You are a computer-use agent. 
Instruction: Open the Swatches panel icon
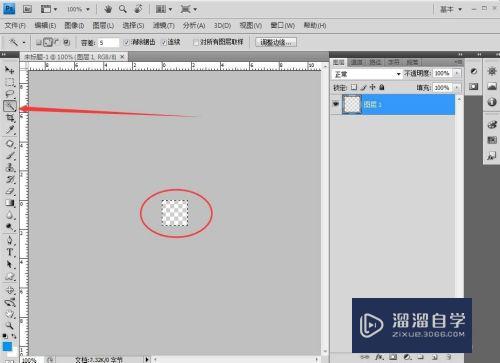[x=492, y=140]
